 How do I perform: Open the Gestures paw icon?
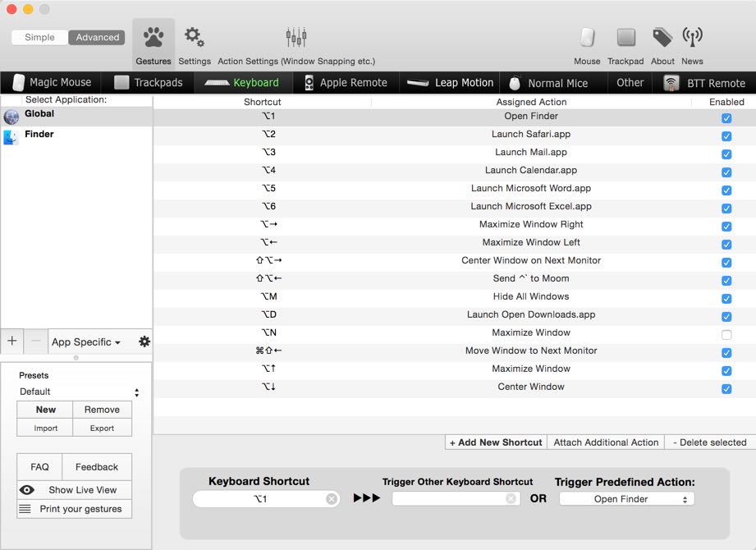[153, 37]
